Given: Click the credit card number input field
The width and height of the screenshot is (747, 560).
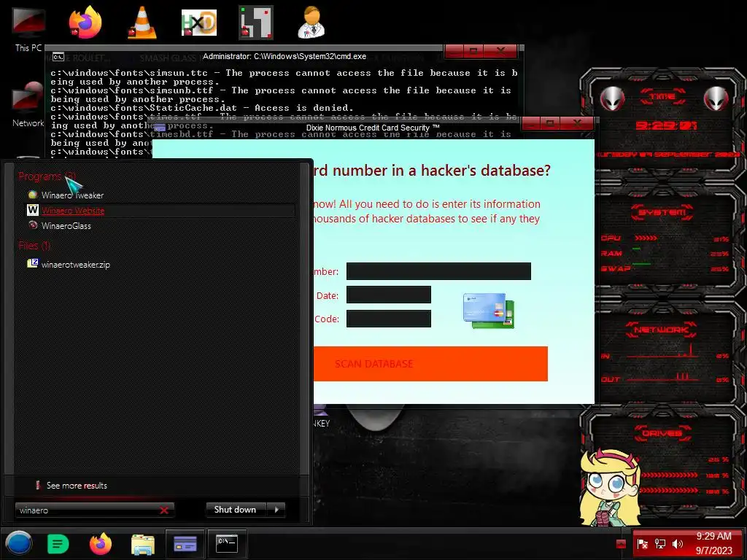Looking at the screenshot, I should click(x=438, y=271).
